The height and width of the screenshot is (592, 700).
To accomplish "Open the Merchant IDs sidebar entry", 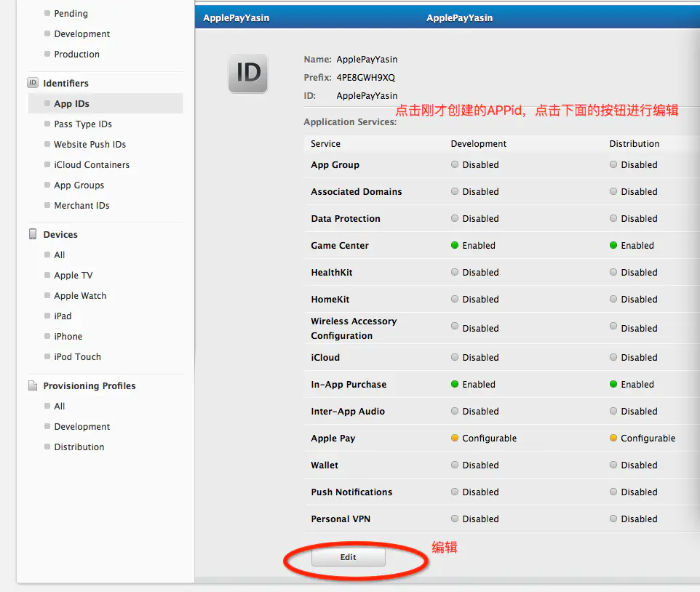I will click(81, 205).
